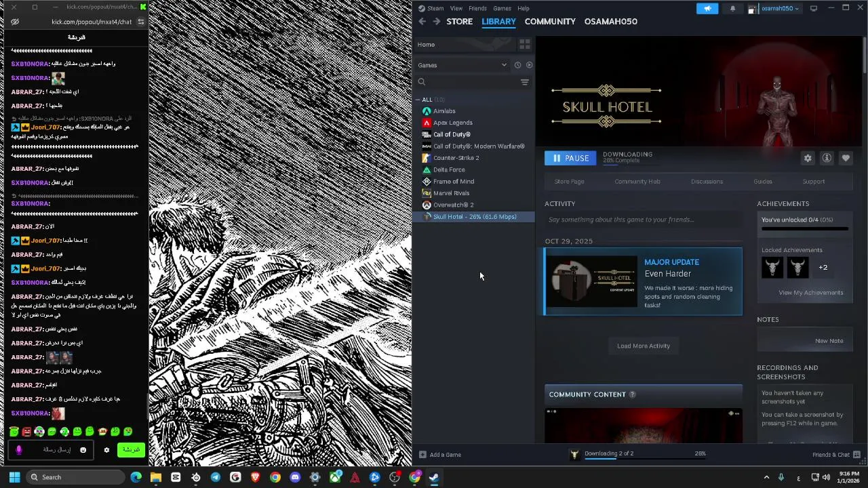Open Brave browser from the taskbar
Viewport: 868px width, 488px height.
click(255, 477)
